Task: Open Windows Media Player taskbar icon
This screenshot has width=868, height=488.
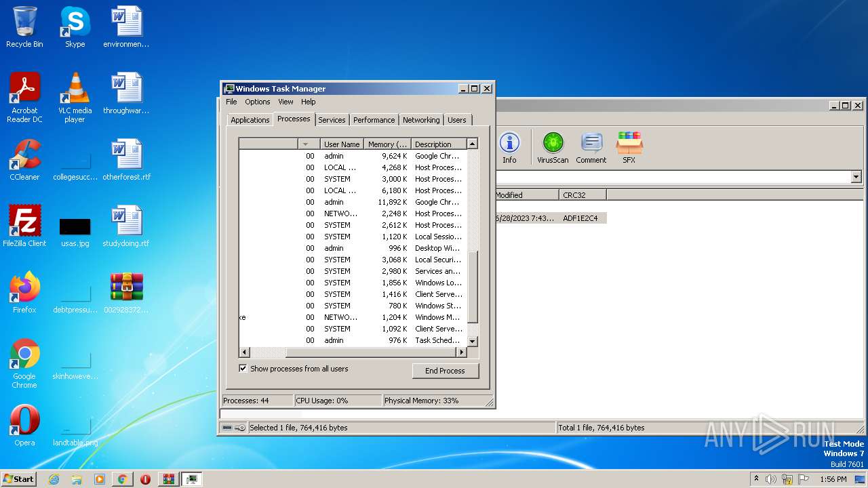Action: point(100,479)
